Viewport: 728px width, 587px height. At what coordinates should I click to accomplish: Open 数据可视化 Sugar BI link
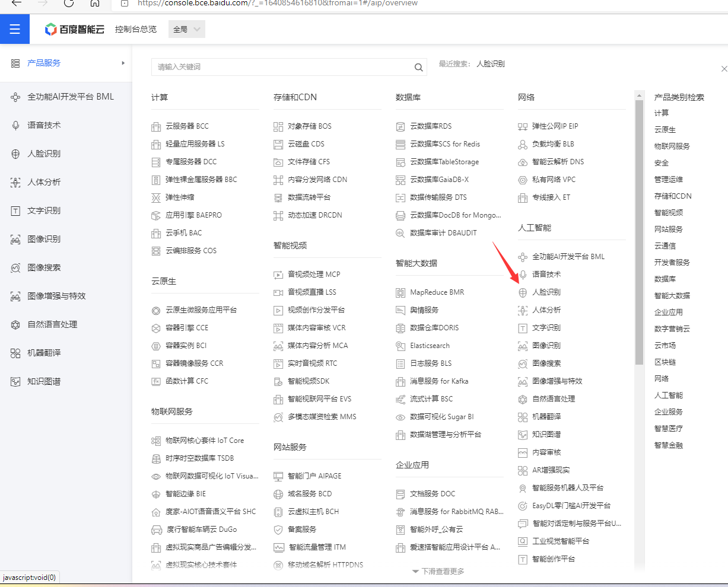[x=442, y=417]
